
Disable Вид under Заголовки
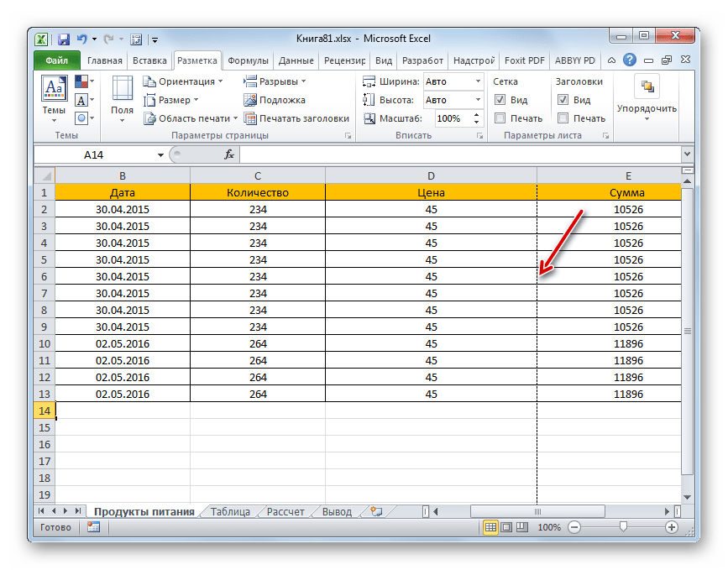tap(564, 99)
